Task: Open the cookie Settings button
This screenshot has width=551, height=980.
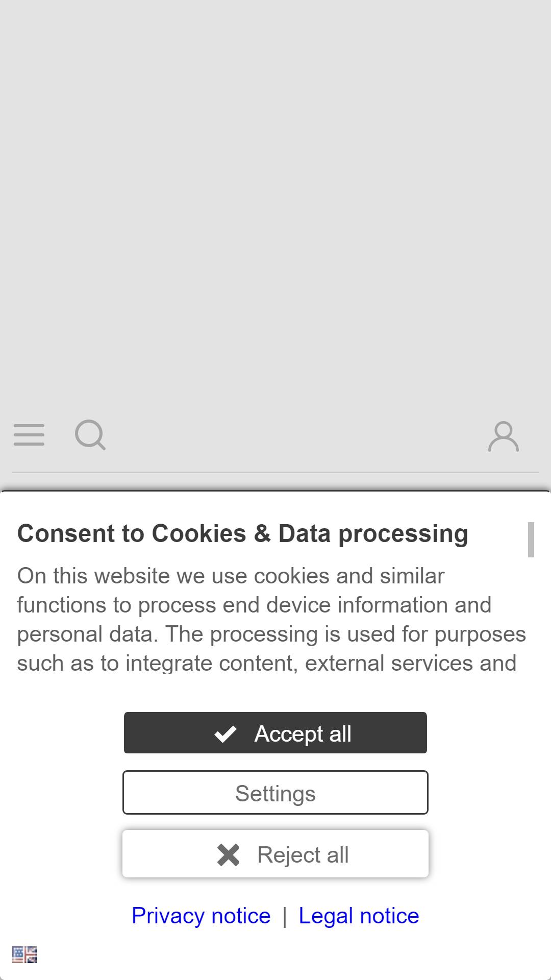Action: coord(275,793)
